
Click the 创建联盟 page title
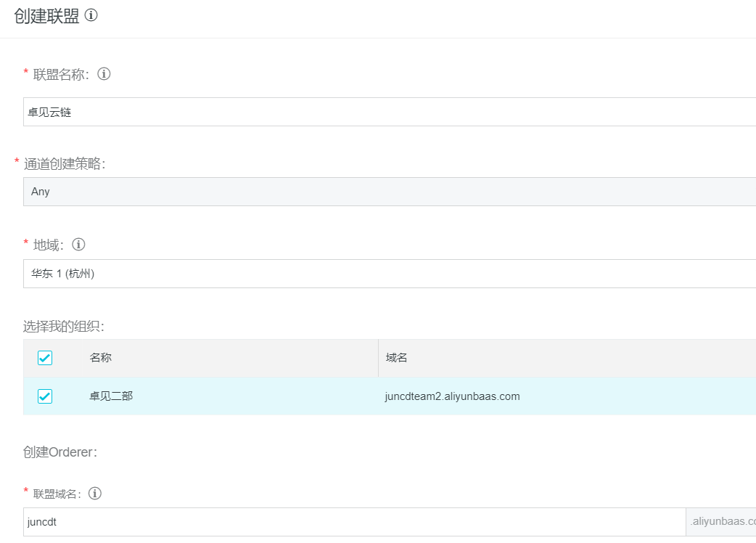[x=46, y=17]
